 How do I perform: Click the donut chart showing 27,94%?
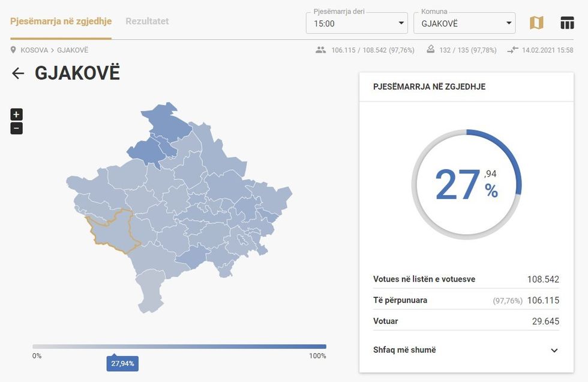pyautogui.click(x=466, y=180)
